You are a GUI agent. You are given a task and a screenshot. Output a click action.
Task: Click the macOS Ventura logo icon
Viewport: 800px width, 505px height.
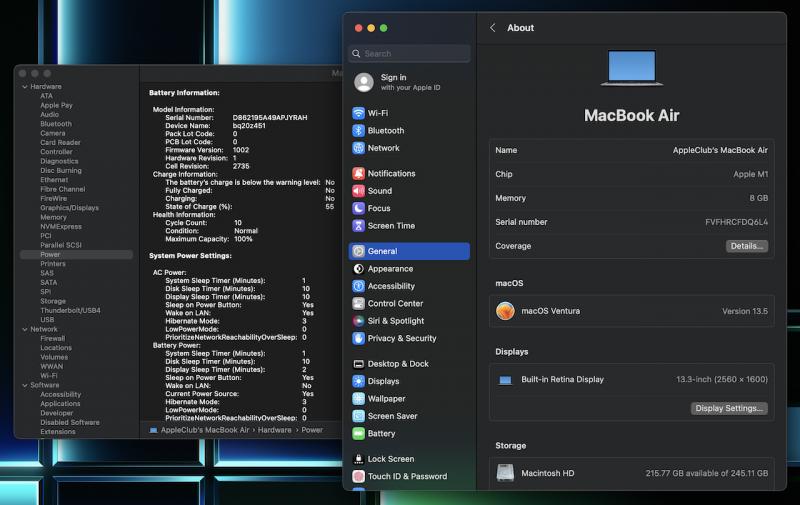pyautogui.click(x=506, y=311)
